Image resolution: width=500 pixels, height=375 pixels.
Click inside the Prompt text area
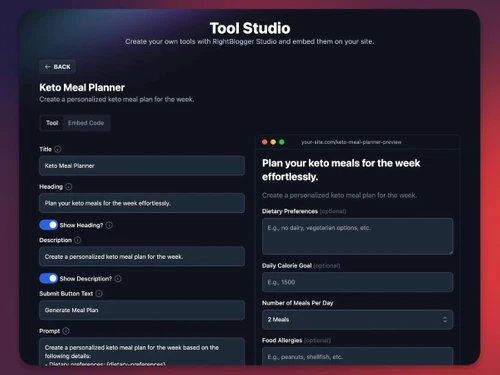(x=142, y=351)
